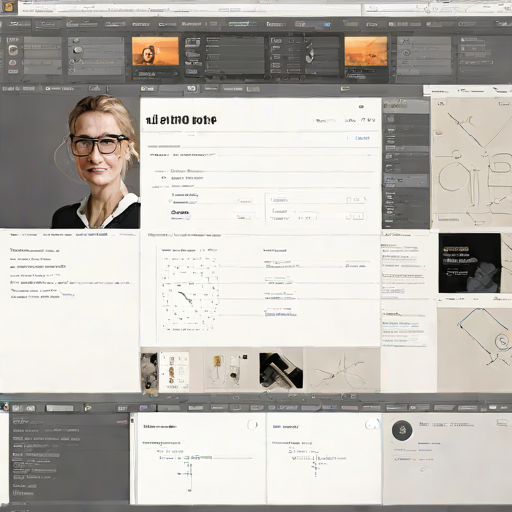Viewport: 512px width, 512px height.
Task: Select the rounded square icon in left dark panel
Action: point(13,51)
